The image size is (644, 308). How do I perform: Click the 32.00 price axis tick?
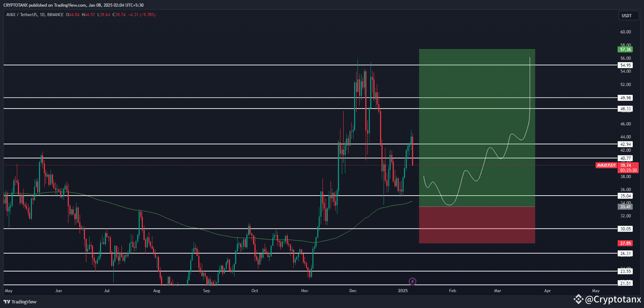625,216
